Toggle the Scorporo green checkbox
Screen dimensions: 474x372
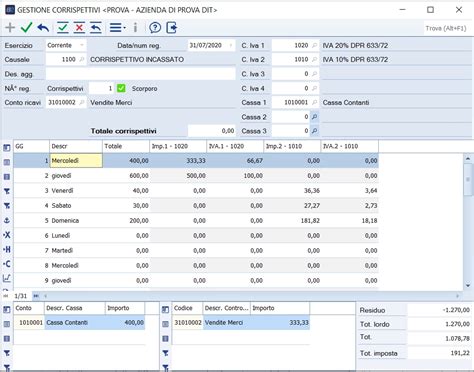click(x=121, y=88)
